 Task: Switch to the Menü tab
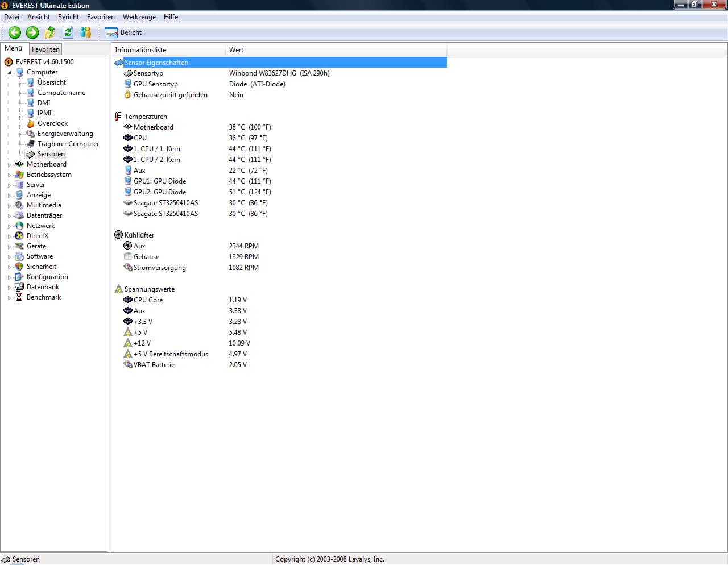[14, 48]
